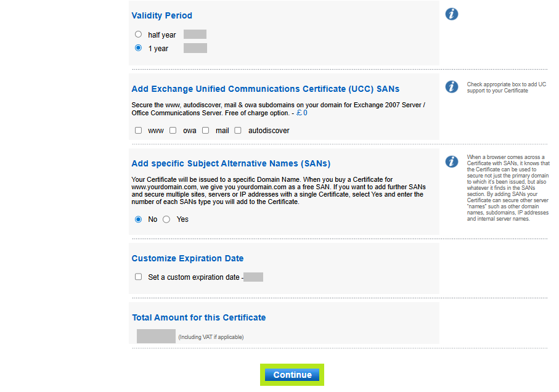
Task: Enable the autodiscover subdomain checkbox
Action: pyautogui.click(x=237, y=130)
